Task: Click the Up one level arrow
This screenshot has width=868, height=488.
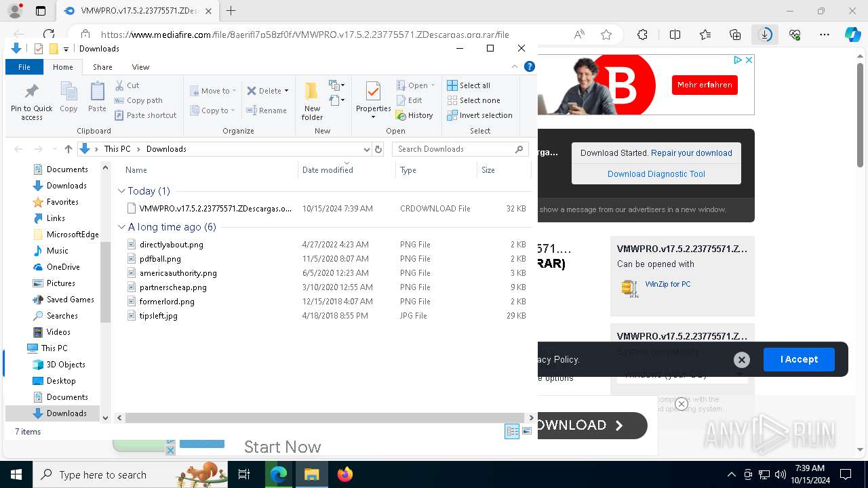Action: pyautogui.click(x=68, y=149)
